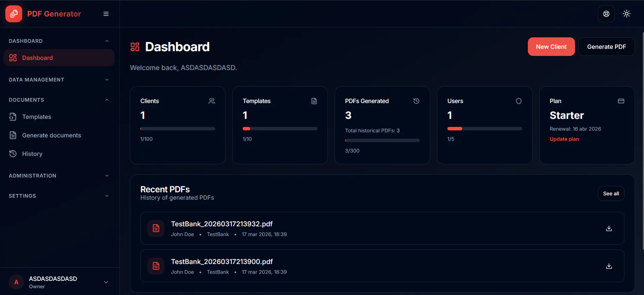Click the Recent PDFs heading
644x295 pixels.
pyautogui.click(x=165, y=189)
